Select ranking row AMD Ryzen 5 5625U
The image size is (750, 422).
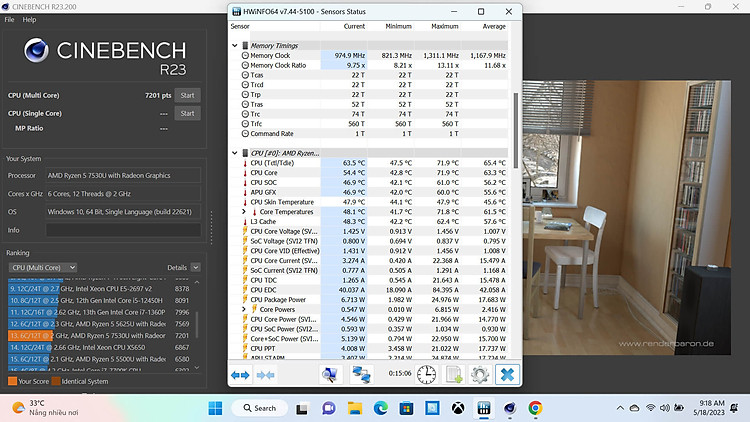[99, 324]
